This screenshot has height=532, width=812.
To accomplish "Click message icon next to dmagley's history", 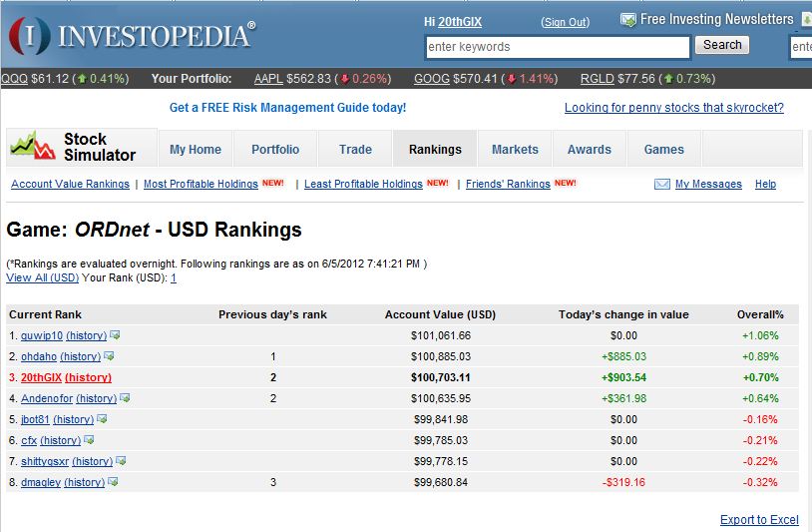I will pyautogui.click(x=113, y=482).
